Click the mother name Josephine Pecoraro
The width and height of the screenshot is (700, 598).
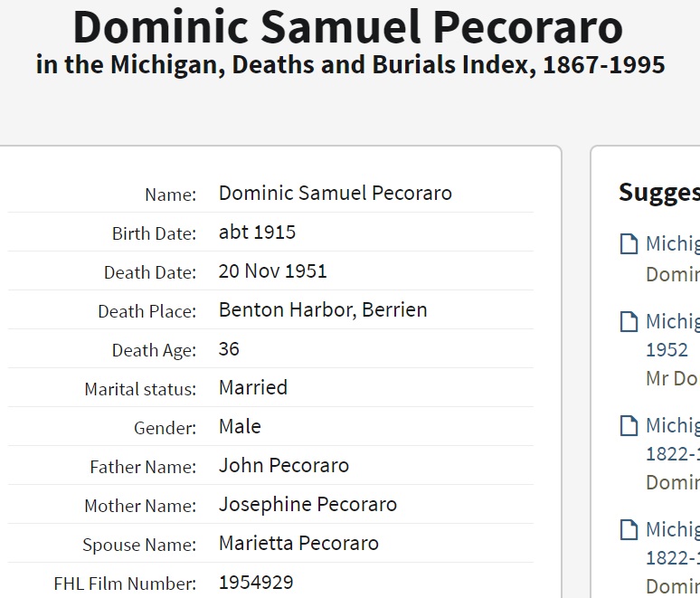pyautogui.click(x=307, y=504)
